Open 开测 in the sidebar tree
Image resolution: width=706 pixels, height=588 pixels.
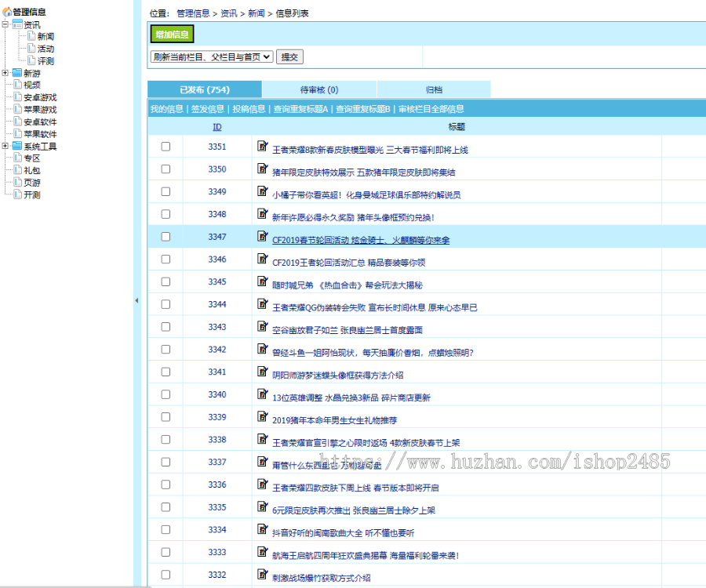[32, 194]
